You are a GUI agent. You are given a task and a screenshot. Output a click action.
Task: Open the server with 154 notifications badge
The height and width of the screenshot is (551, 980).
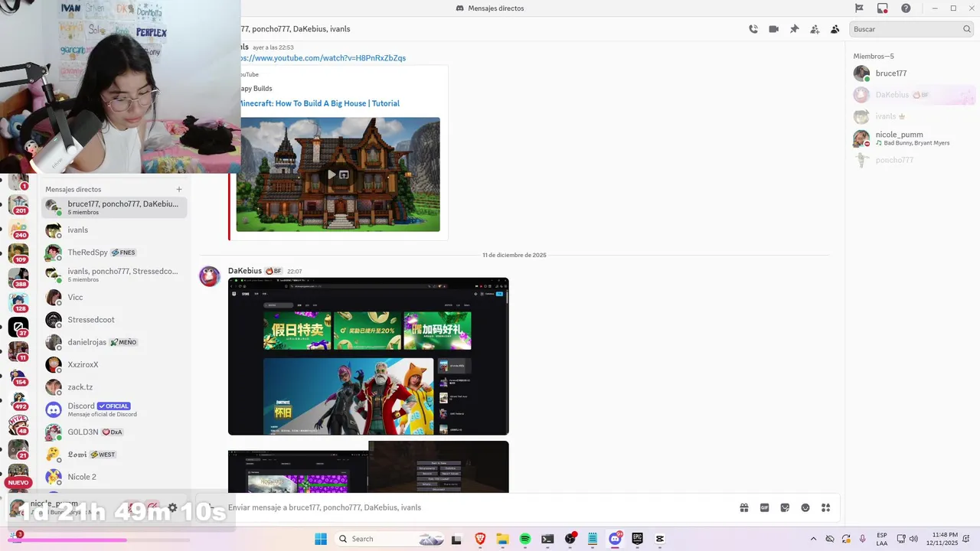pos(18,376)
